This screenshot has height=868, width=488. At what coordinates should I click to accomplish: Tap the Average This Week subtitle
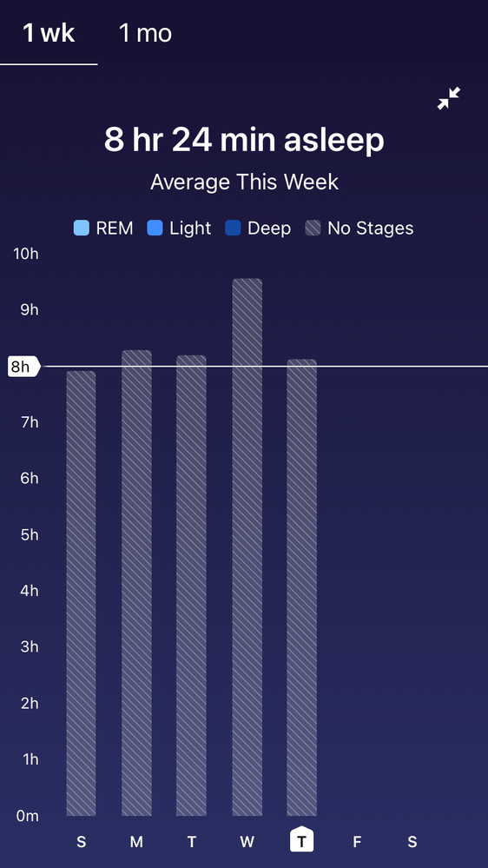244,182
